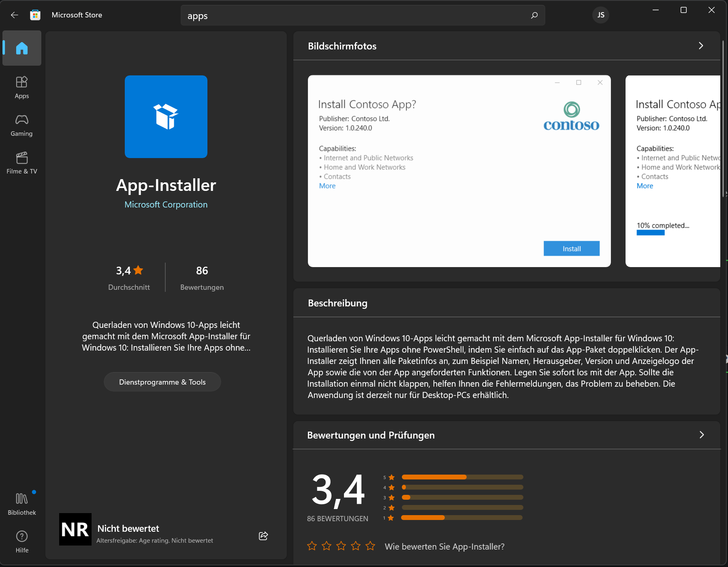
Task: Click Wie bewerten Sie App-Installer? text
Action: (444, 546)
